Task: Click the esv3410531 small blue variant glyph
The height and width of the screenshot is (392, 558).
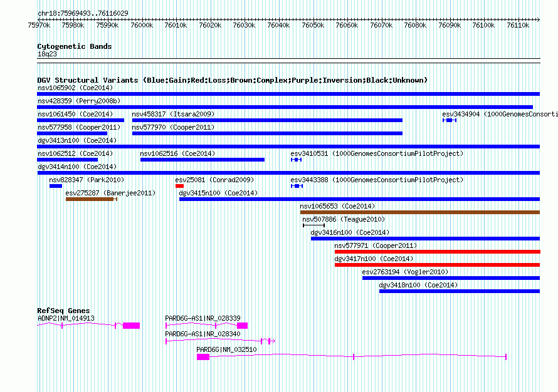Action: coord(296,160)
